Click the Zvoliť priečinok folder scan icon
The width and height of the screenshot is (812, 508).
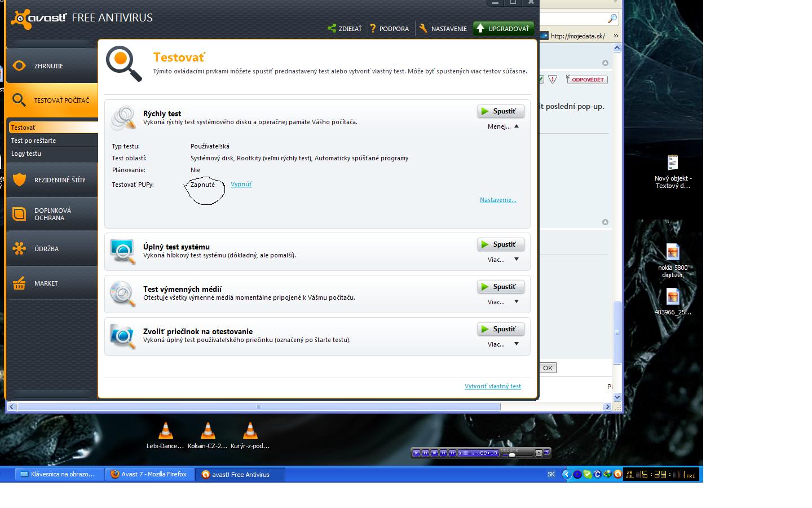(x=123, y=336)
